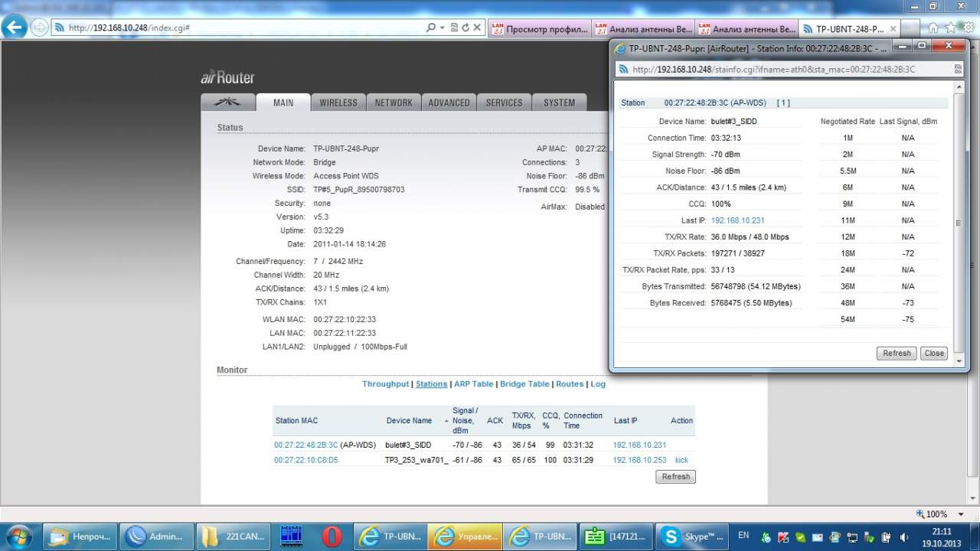Screen dimensions: 980x551
Task: Click the popup's vertical scrollbar
Action: pos(958,222)
